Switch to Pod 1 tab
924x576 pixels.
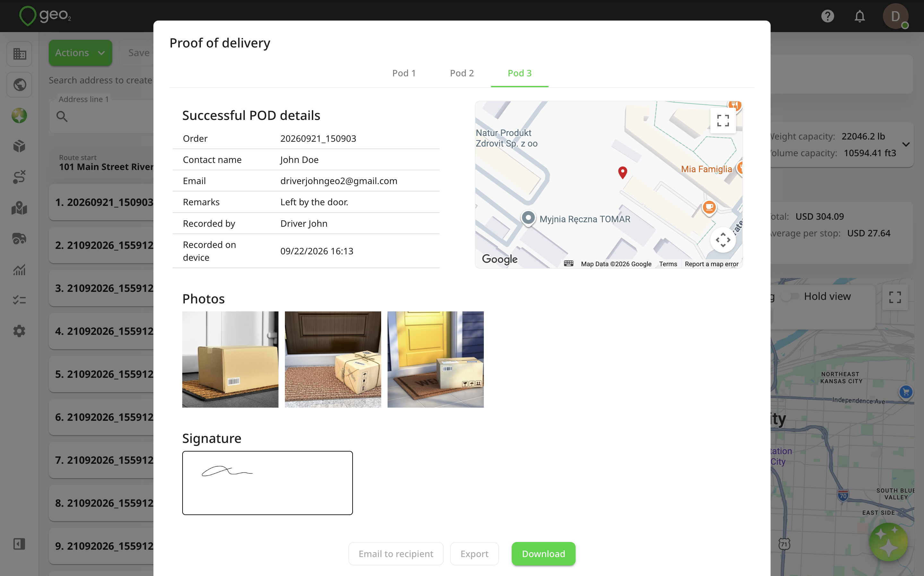coord(404,73)
